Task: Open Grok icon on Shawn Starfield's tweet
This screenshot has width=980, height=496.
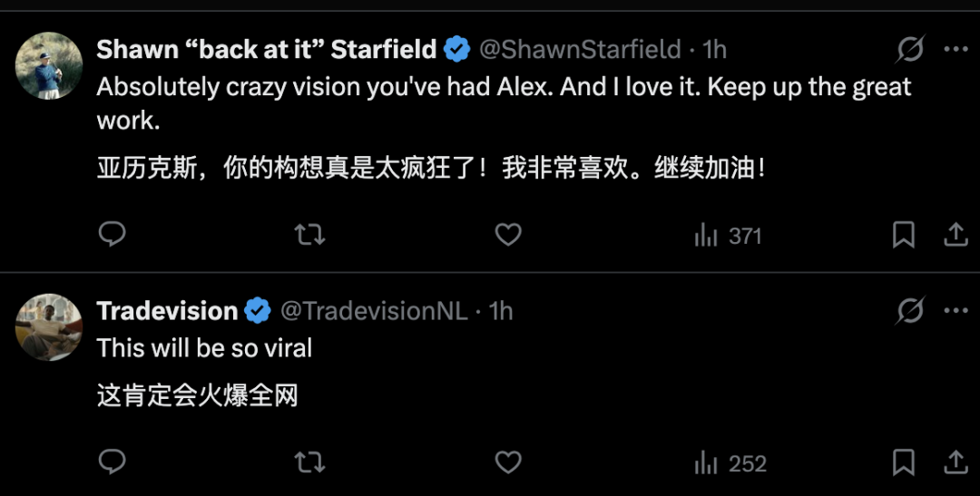Action: point(909,49)
